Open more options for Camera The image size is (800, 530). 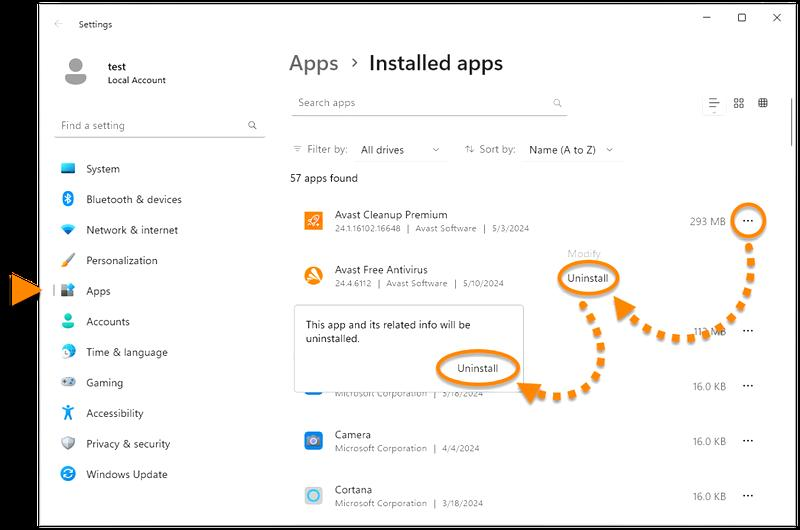748,441
